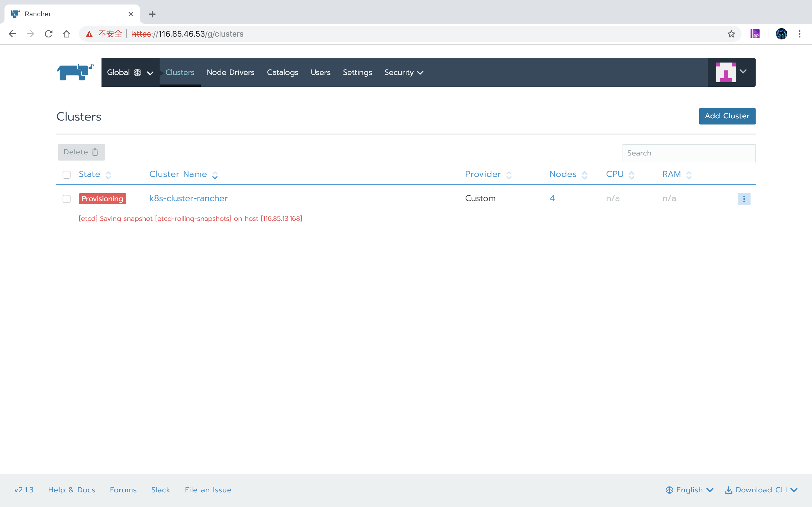Toggle the select-all clusters checkbox
This screenshot has width=812, height=507.
tap(67, 174)
